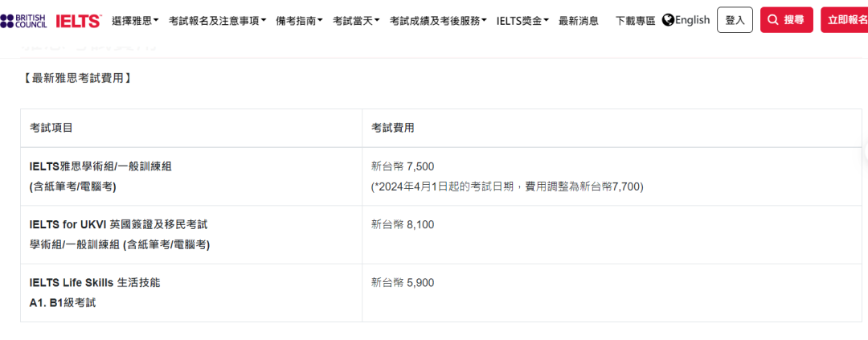Open the 下載專區 menu item
This screenshot has height=340, width=868.
pyautogui.click(x=636, y=21)
